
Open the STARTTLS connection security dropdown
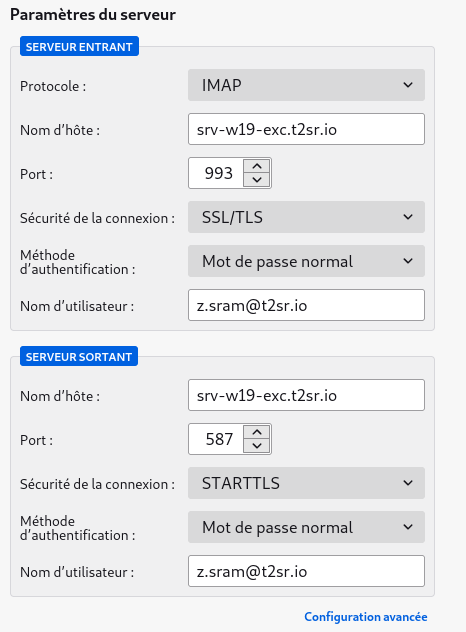click(x=306, y=483)
